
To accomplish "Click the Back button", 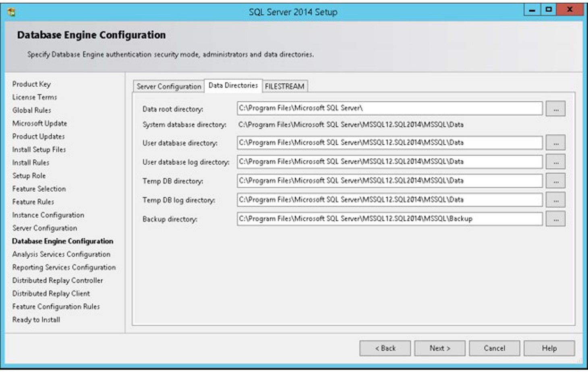I will pos(385,348).
